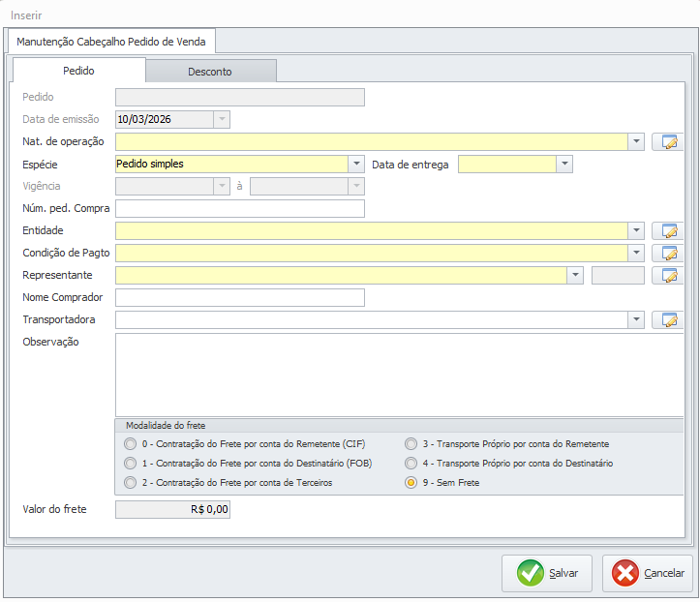Select CIF freight option (0 - Remetente)
Screen dimensions: 700x602
(x=131, y=444)
